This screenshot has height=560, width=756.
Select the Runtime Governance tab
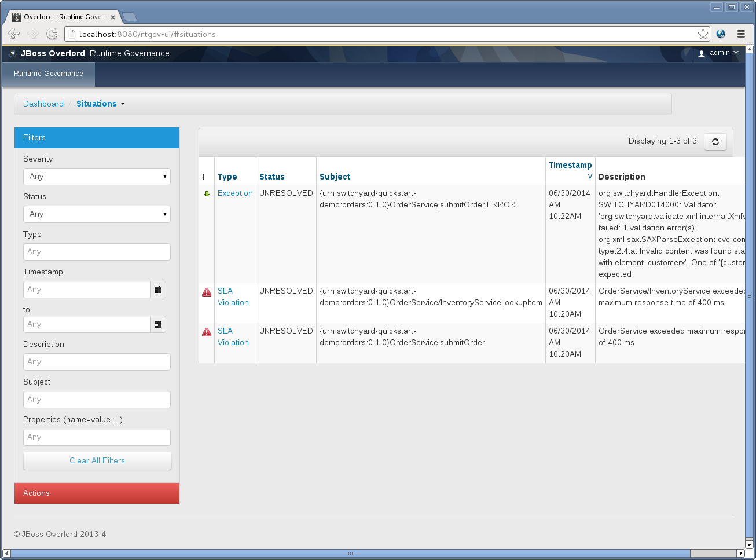tap(49, 74)
